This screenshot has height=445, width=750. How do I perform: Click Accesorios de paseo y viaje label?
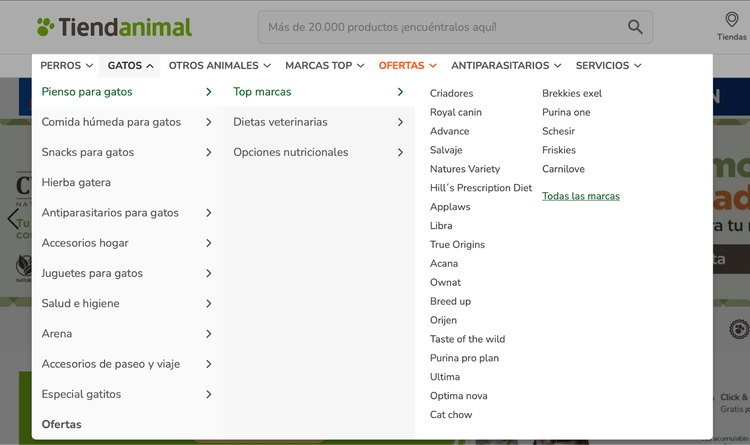(110, 364)
